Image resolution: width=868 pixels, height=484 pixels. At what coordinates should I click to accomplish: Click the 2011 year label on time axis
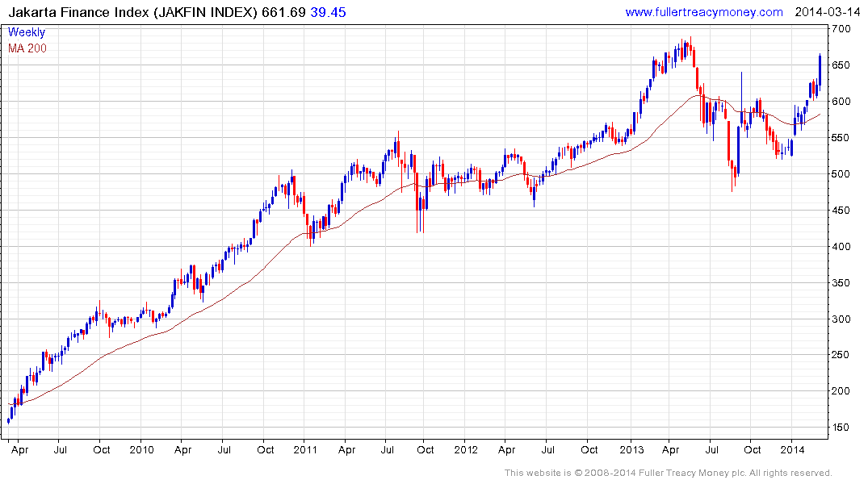pos(305,449)
